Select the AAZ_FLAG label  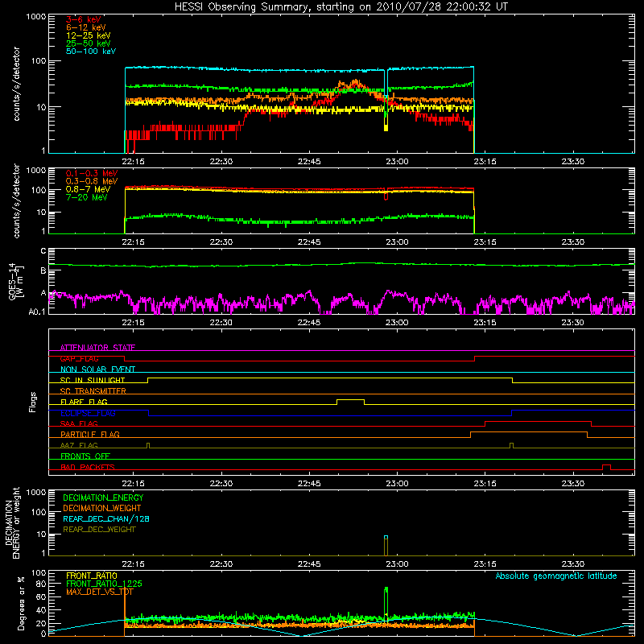point(79,445)
